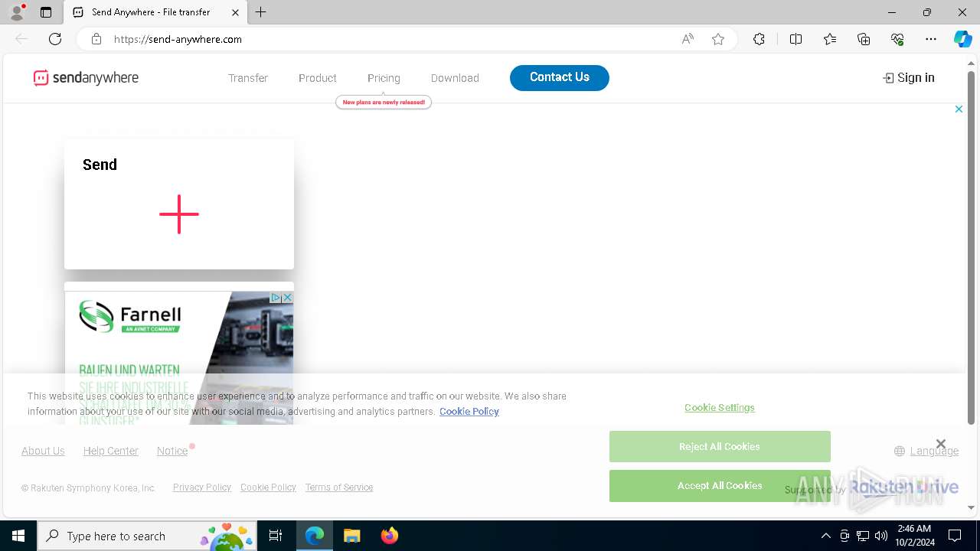Click Sign in
This screenshot has width=980, height=551.
pyautogui.click(x=909, y=77)
